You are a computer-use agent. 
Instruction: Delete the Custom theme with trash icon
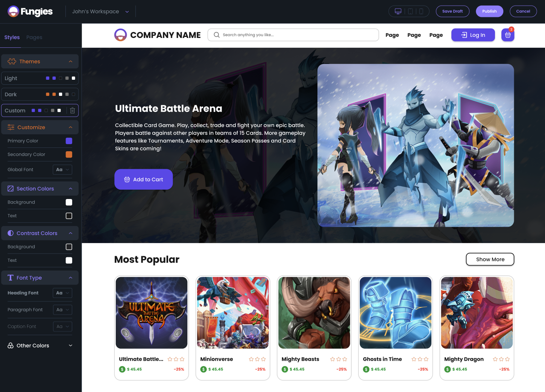coord(73,111)
